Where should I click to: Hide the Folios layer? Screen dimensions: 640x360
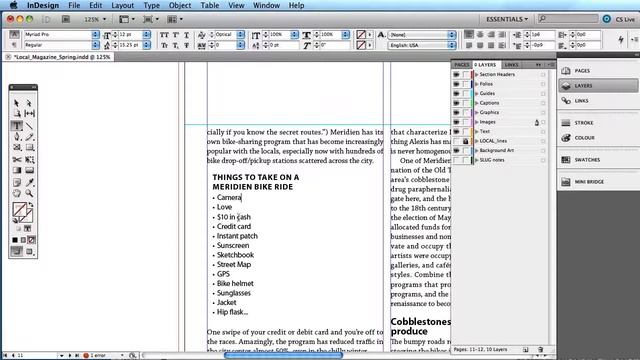456,84
